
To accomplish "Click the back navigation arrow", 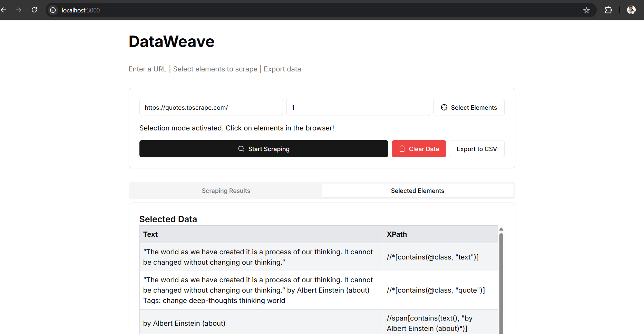I will [4, 10].
